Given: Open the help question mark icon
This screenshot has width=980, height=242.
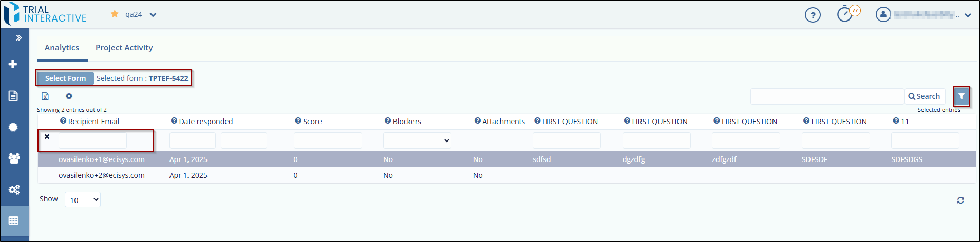Looking at the screenshot, I should tap(813, 15).
